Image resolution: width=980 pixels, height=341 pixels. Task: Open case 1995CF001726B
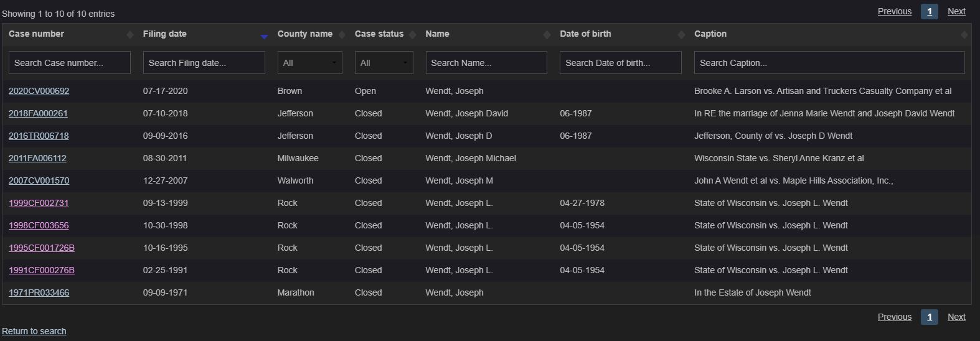pos(42,248)
